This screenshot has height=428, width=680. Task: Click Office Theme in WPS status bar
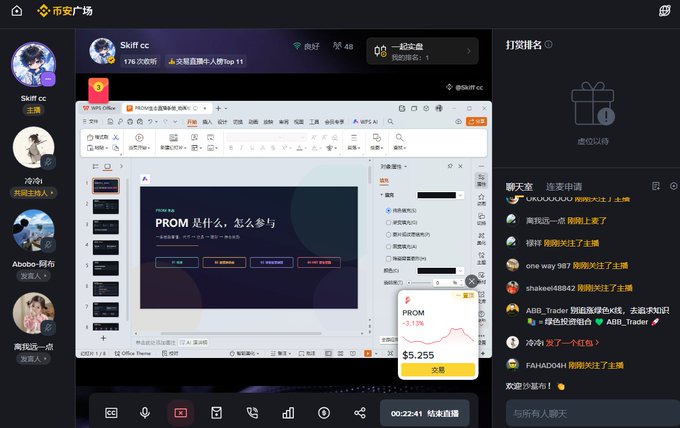(x=133, y=353)
